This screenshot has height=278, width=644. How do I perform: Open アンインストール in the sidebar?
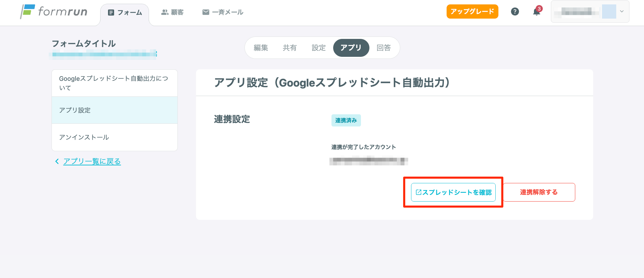[x=114, y=137]
